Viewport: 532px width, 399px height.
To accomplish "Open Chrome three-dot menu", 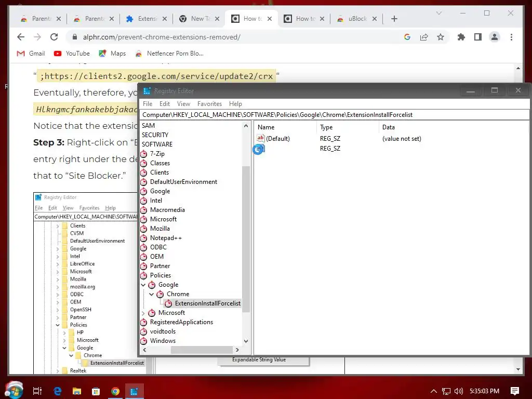I will (511, 37).
